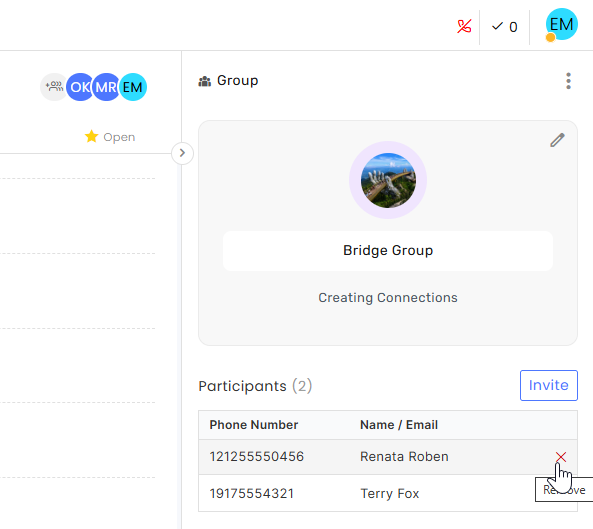Click the Creating Connections description text
Image resolution: width=593 pixels, height=529 pixels.
coord(388,298)
